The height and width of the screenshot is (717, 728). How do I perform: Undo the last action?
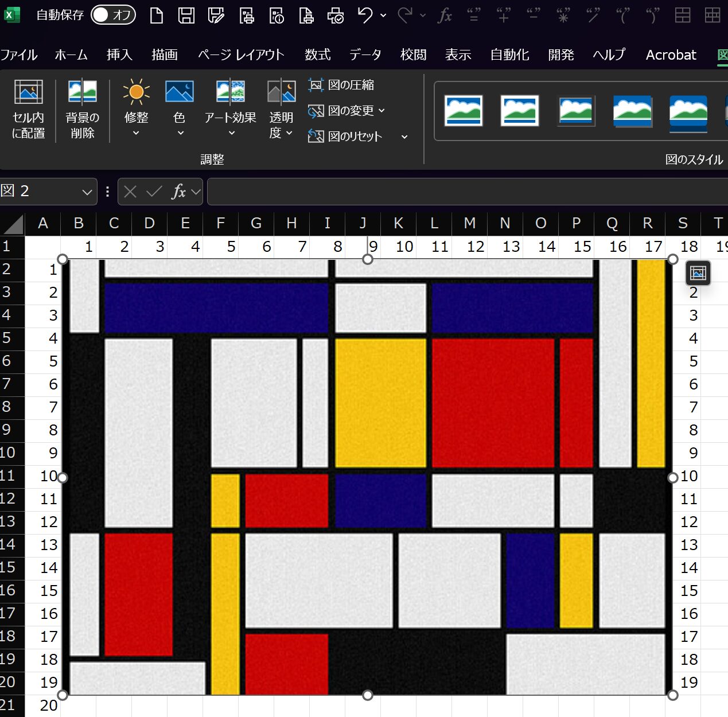coord(365,15)
